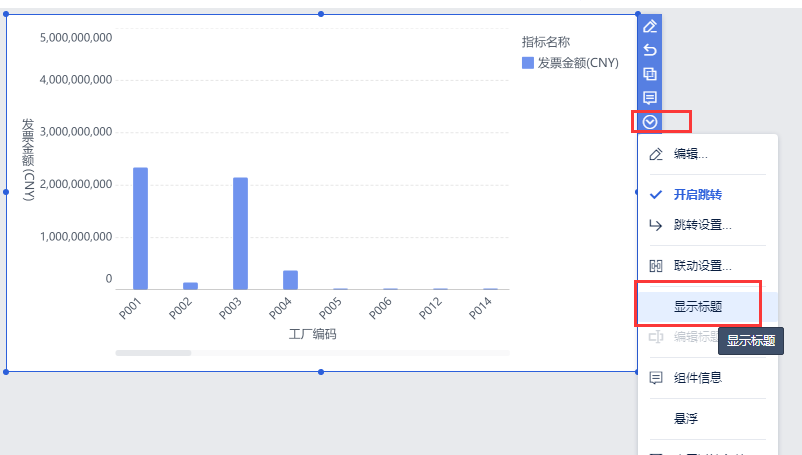The width and height of the screenshot is (802, 455).
Task: Click the undo arrow icon in toolbar
Action: click(x=650, y=50)
